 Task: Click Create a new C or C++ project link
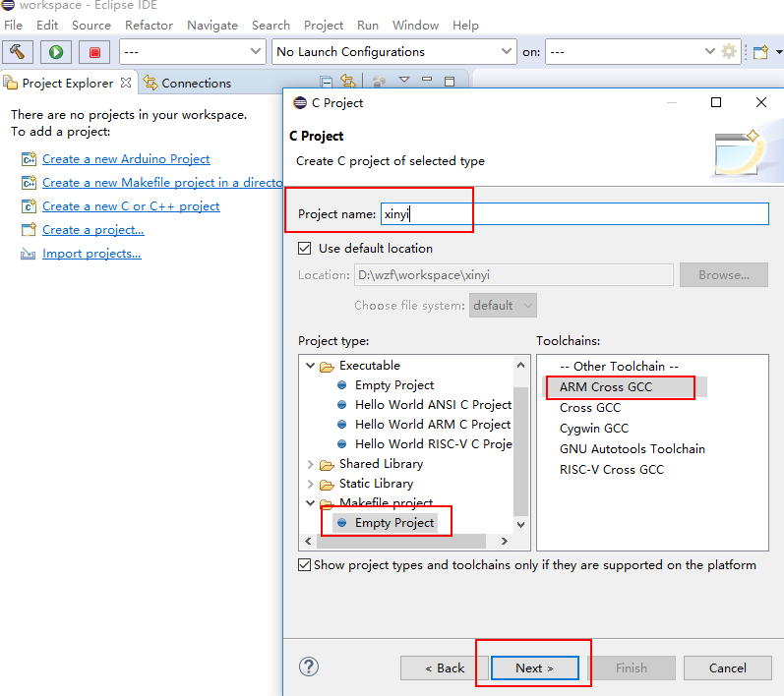coord(131,205)
